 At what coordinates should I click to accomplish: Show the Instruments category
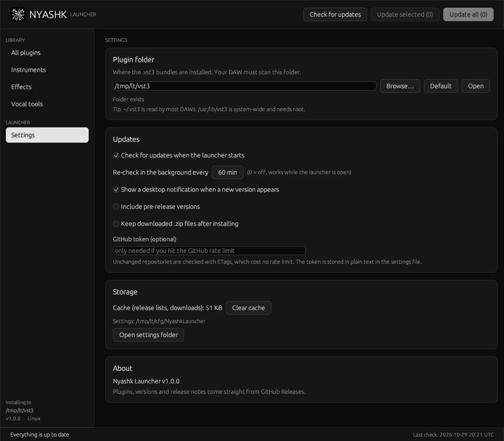pos(47,70)
